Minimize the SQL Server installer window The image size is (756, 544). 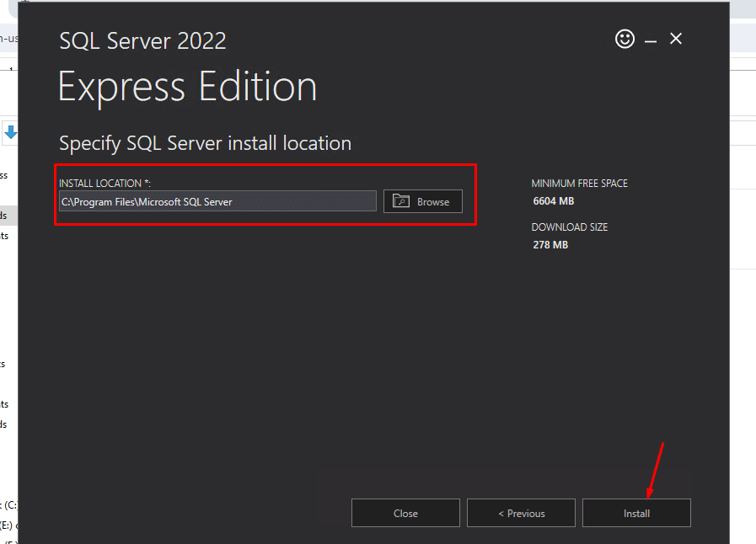651,40
